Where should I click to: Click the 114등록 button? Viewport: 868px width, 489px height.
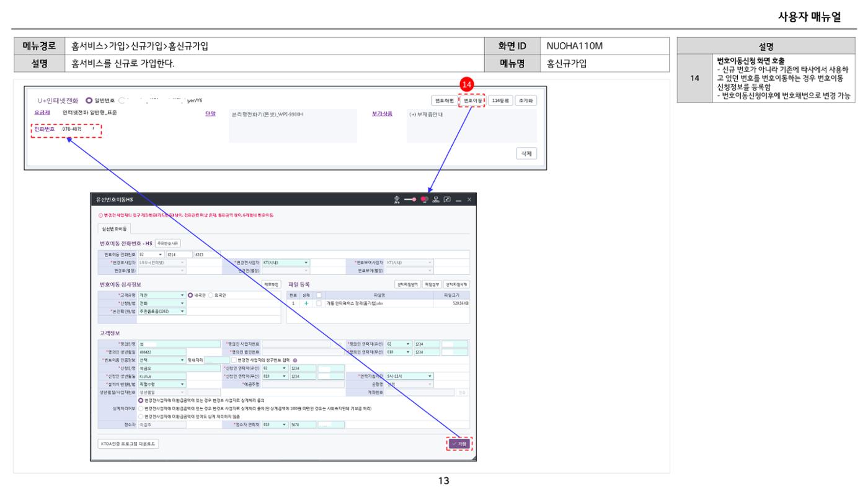coord(500,101)
